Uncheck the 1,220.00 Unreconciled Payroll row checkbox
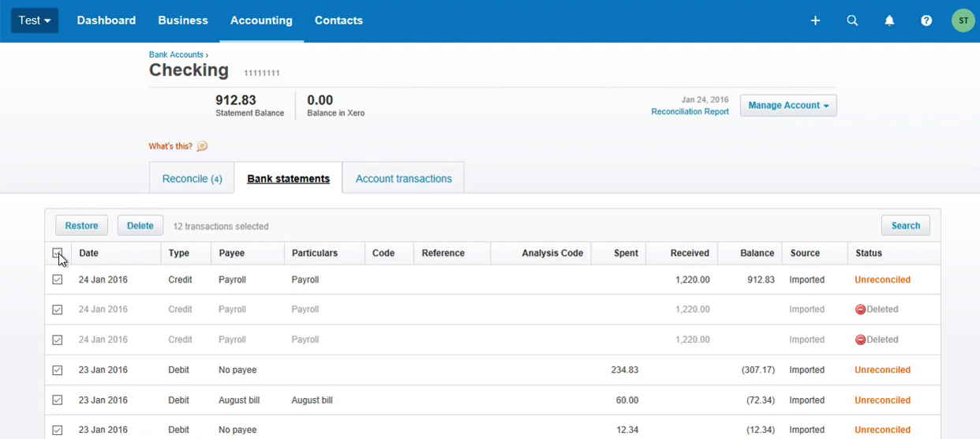 (58, 280)
